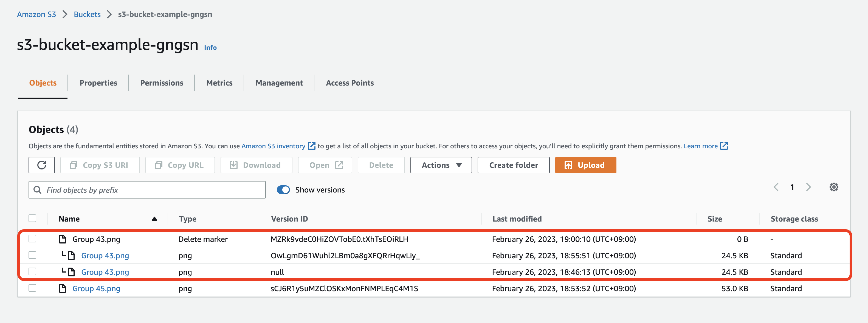The height and width of the screenshot is (323, 868).
Task: Open Buckets breadcrumb link
Action: click(87, 15)
